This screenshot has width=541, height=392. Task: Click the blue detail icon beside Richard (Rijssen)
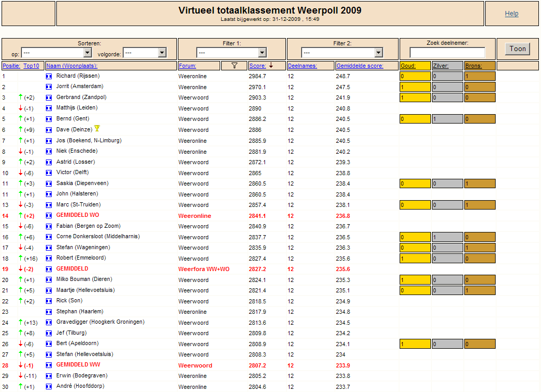49,76
